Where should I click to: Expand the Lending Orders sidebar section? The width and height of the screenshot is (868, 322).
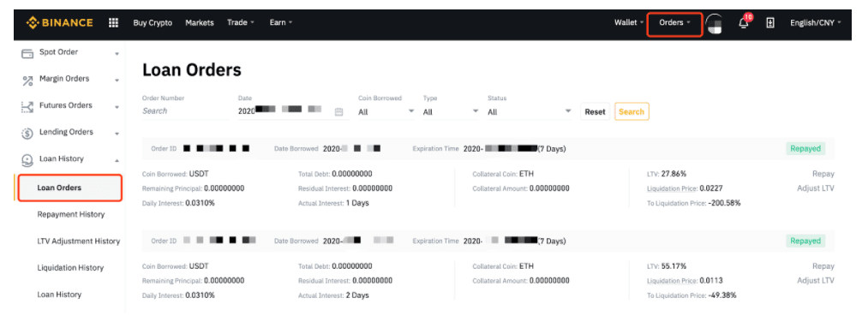pyautogui.click(x=117, y=134)
